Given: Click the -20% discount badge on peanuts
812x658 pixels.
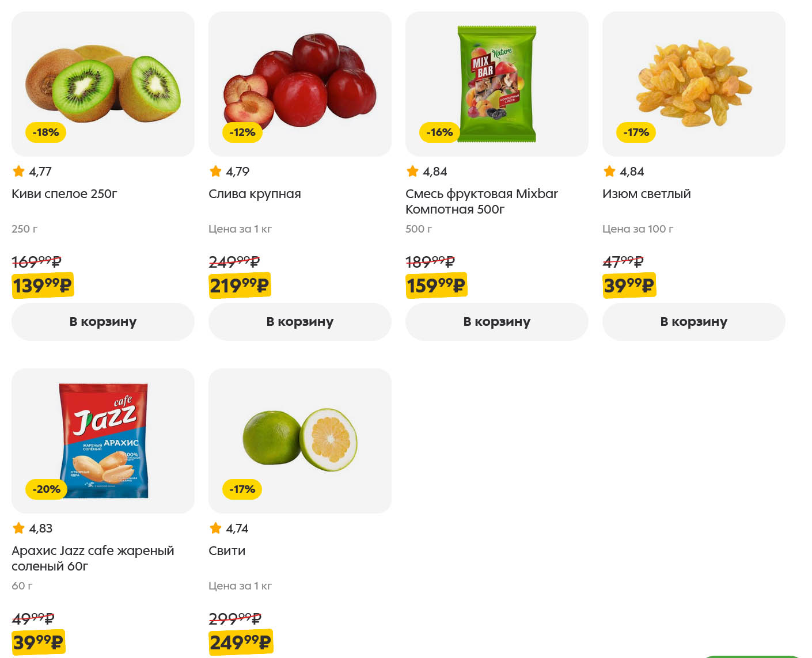Looking at the screenshot, I should [x=46, y=489].
